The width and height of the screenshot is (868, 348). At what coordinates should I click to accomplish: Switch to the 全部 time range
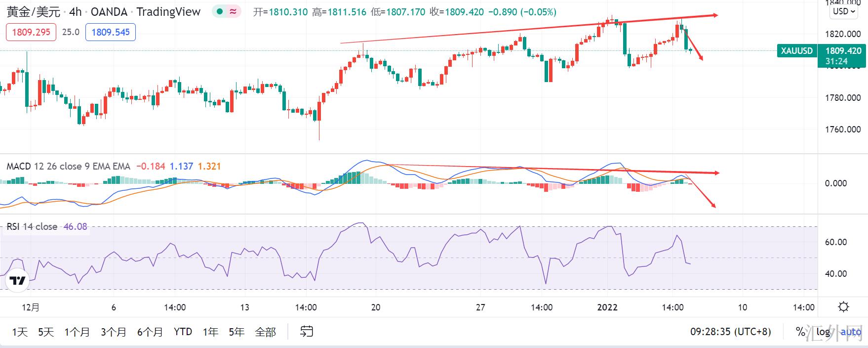coord(265,332)
